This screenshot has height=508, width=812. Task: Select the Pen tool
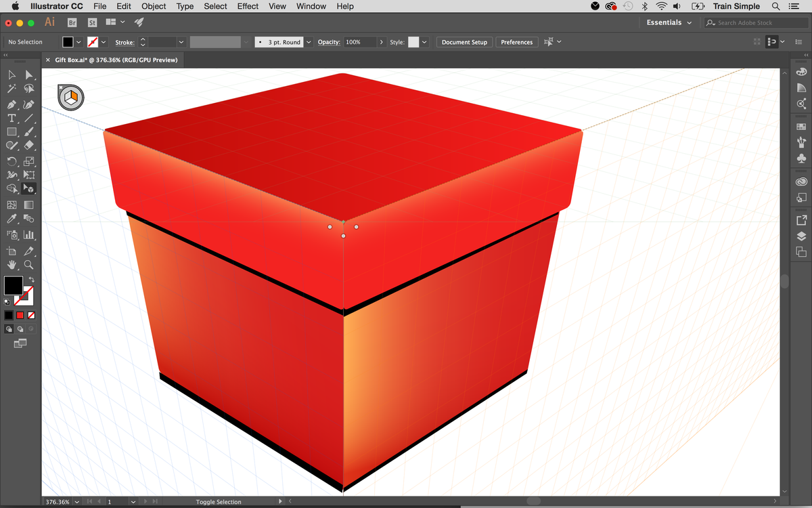12,105
